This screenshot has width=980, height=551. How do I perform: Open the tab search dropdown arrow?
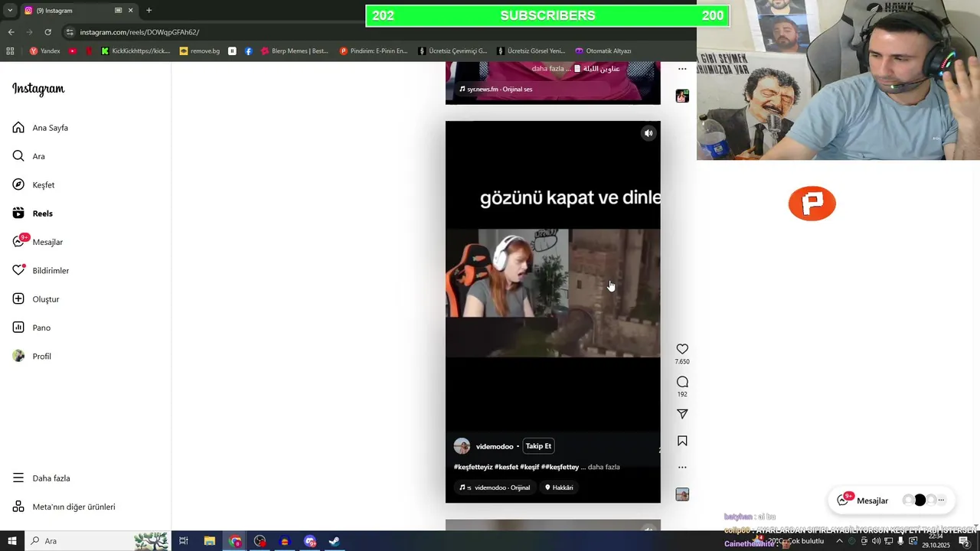(x=9, y=10)
